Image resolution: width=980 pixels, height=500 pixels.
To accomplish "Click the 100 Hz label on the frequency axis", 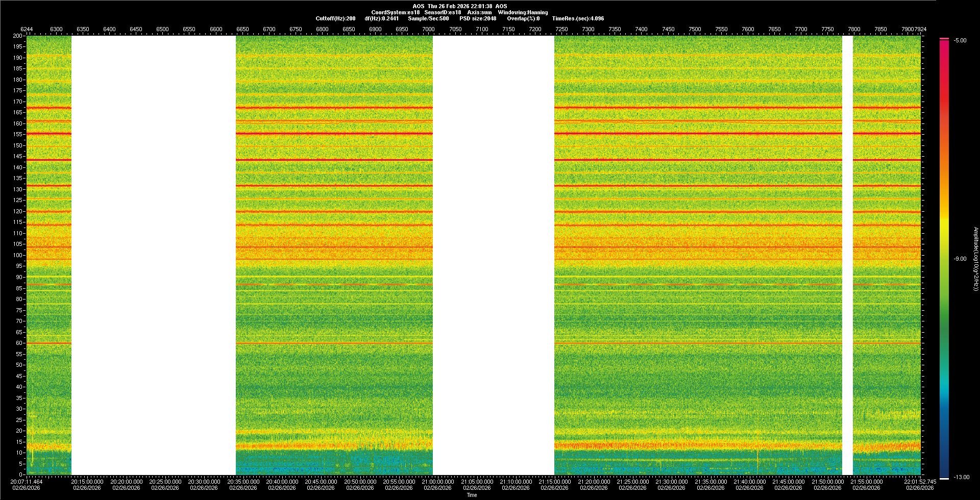I will pyautogui.click(x=17, y=255).
